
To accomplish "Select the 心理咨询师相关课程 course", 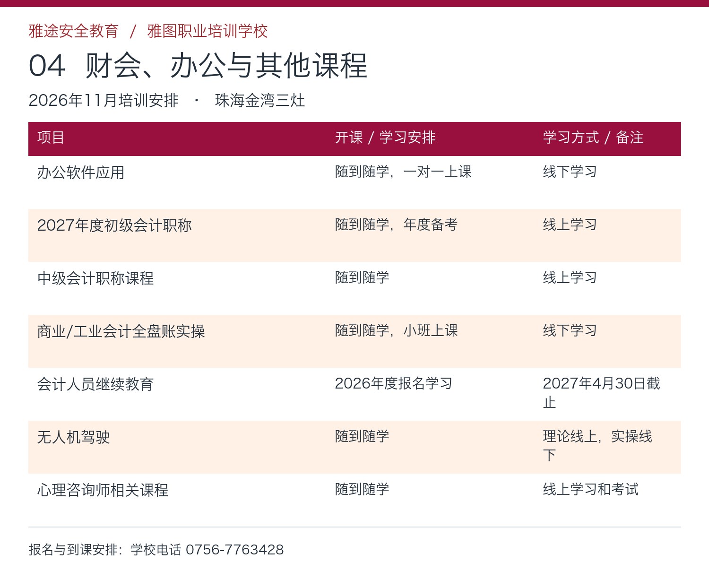I will tap(103, 490).
